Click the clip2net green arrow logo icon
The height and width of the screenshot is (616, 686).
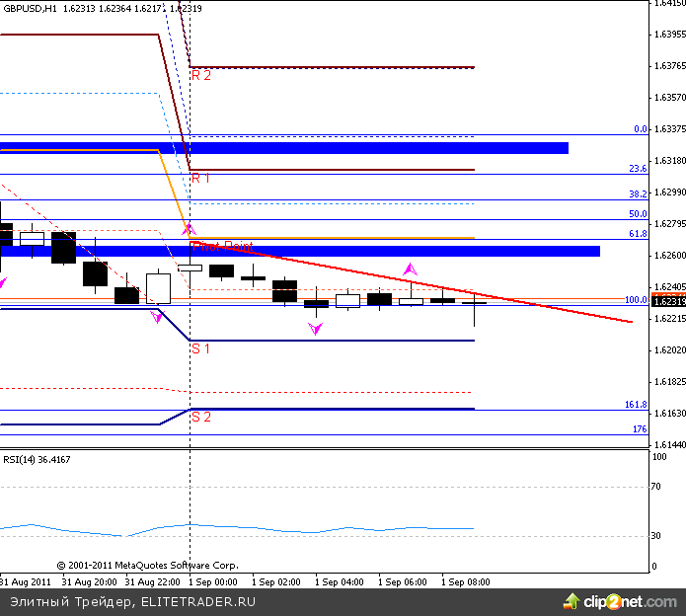(571, 600)
